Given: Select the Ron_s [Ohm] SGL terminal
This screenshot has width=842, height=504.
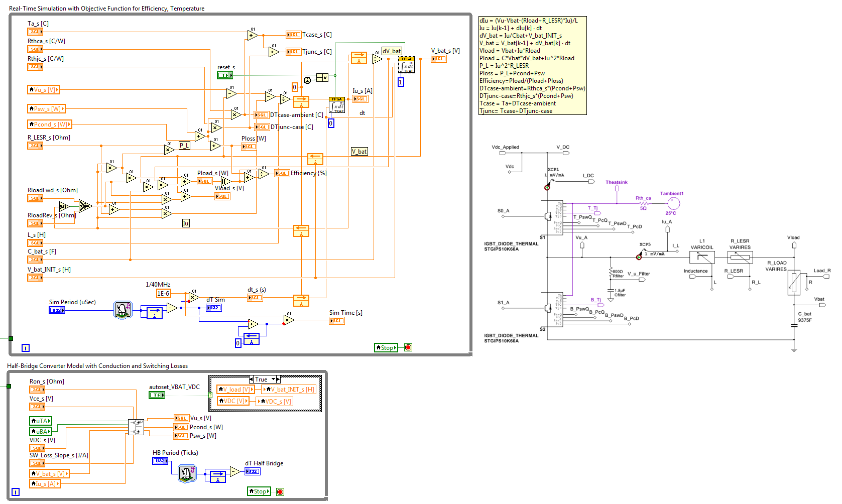Looking at the screenshot, I should point(37,390).
